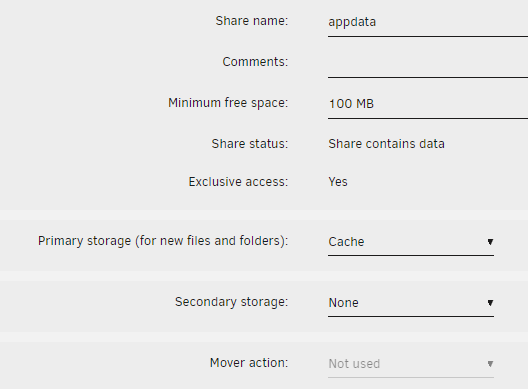Open the Primary storage list showing Cache

(x=411, y=242)
